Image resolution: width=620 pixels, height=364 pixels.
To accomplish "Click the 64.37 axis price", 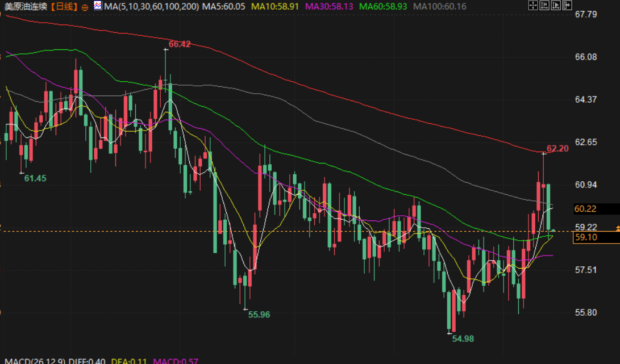I will click(585, 99).
